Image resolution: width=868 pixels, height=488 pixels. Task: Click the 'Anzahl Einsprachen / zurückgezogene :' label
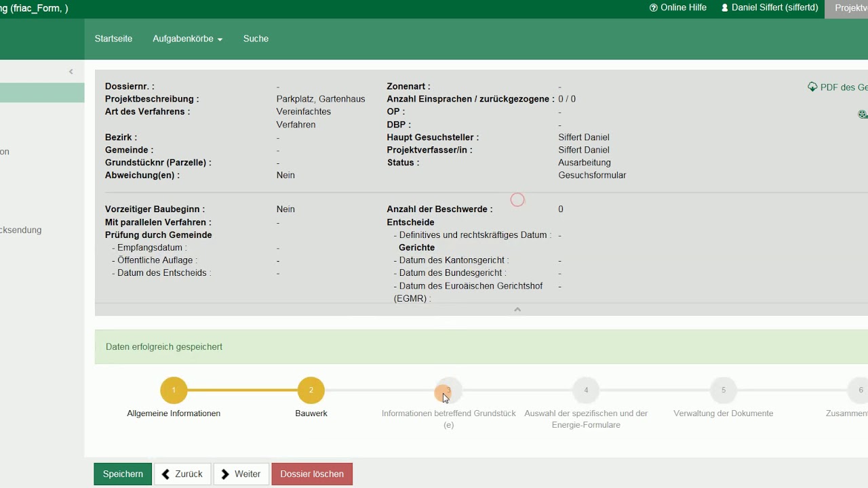coord(471,99)
